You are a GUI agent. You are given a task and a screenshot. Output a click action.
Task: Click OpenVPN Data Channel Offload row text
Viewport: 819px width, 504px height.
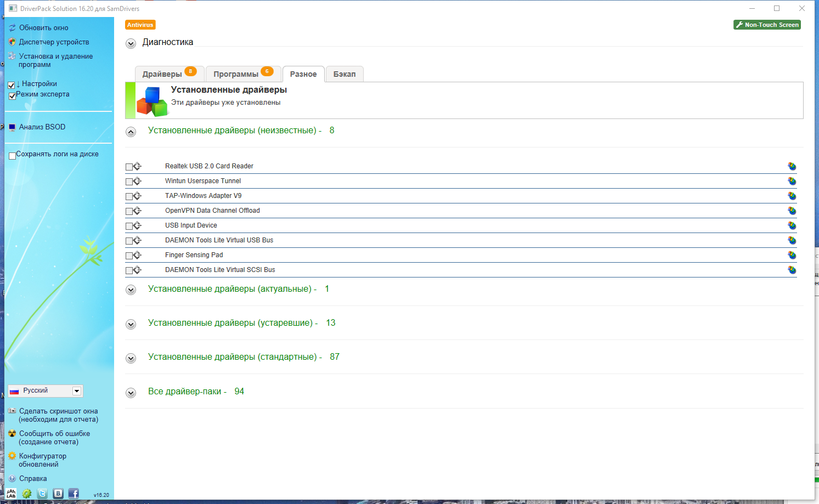click(x=212, y=211)
